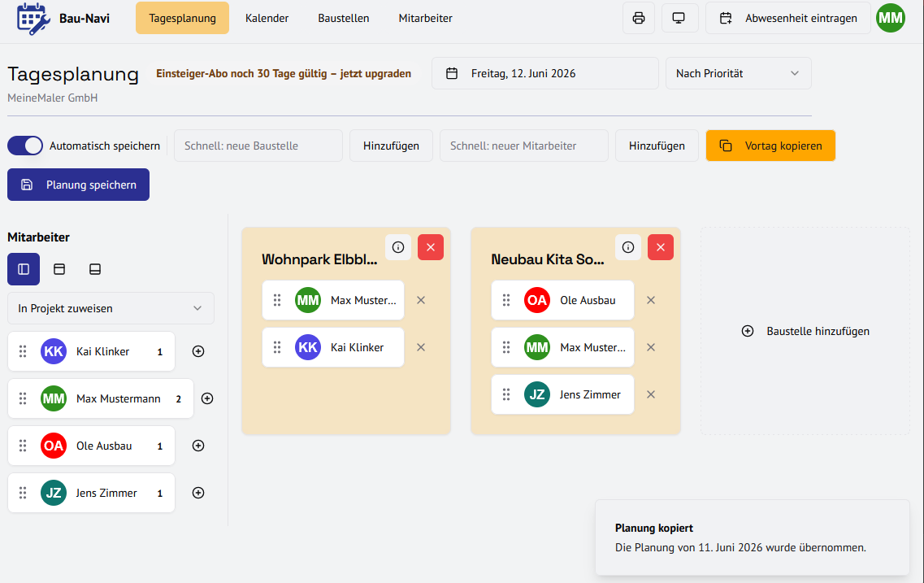Remove the Neubau Kita So... site card
Screen dimensions: 924x583
pyautogui.click(x=660, y=247)
